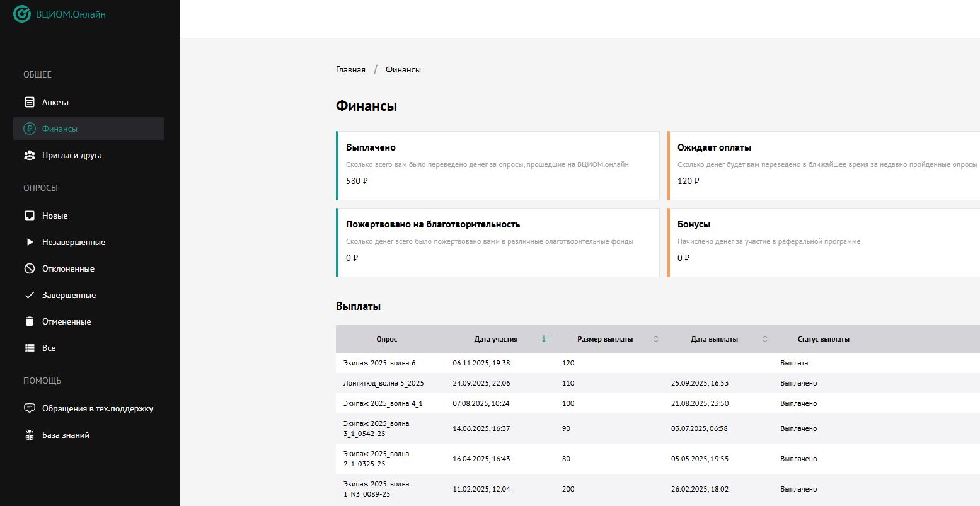980x506 pixels.
Task: Show Отклоненные surveys
Action: (x=89, y=268)
